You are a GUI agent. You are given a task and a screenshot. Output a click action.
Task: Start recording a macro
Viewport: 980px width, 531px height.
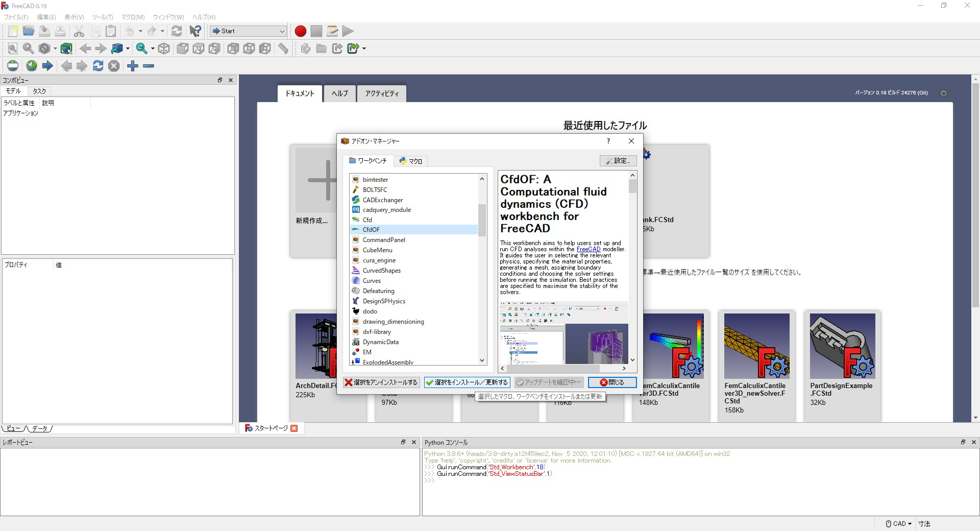pos(300,31)
